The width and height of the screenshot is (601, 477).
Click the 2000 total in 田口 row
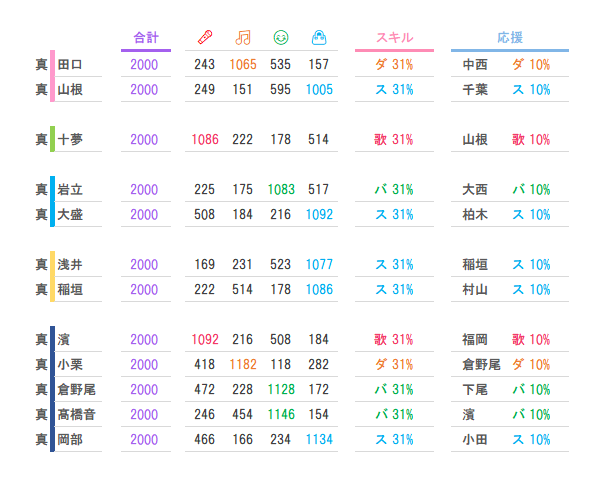(144, 64)
